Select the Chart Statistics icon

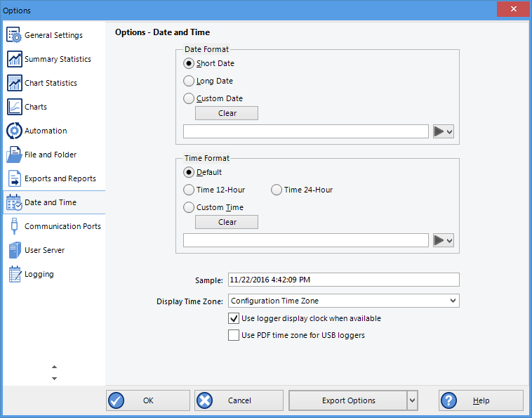pos(14,84)
